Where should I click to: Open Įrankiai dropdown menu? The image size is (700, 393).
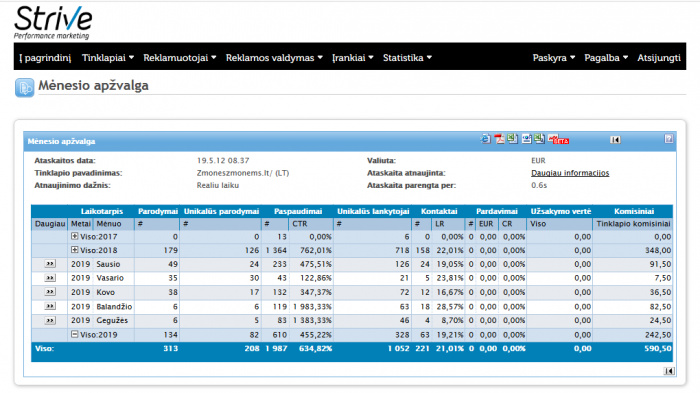[x=353, y=58]
